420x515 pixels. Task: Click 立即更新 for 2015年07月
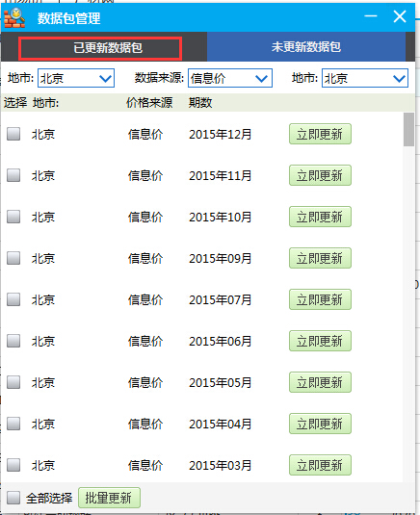coord(320,299)
